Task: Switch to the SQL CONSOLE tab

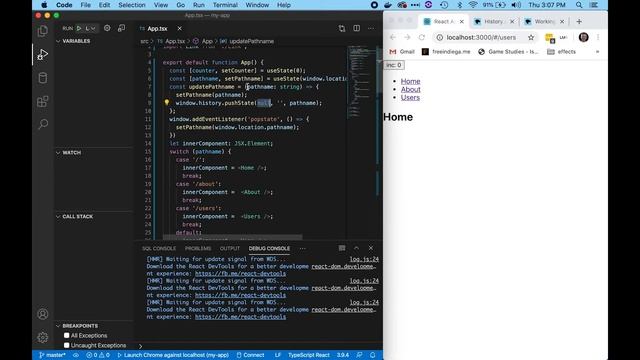Action: point(159,248)
